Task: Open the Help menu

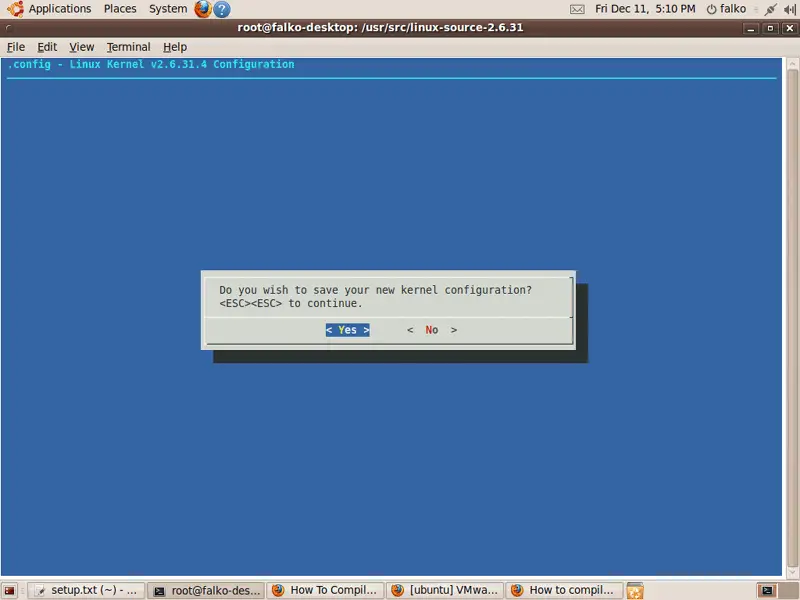Action: point(175,47)
